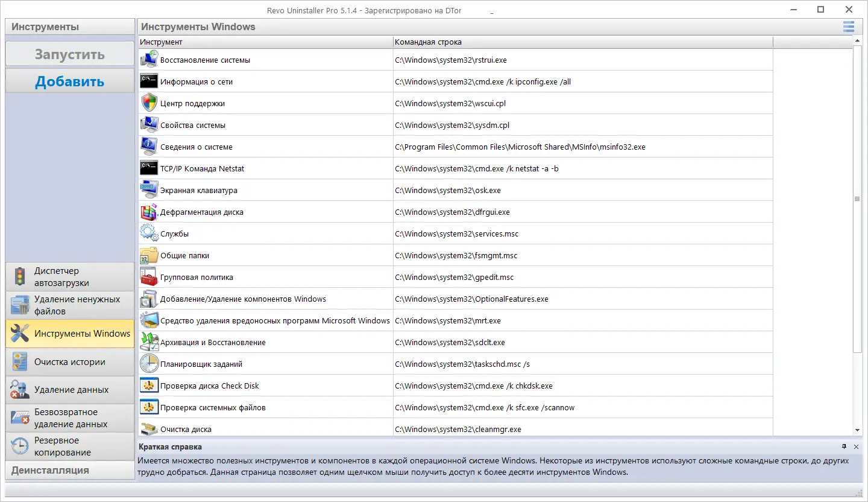Select the Групповая политика row text
Screen dimensions: 868x502
click(x=197, y=278)
